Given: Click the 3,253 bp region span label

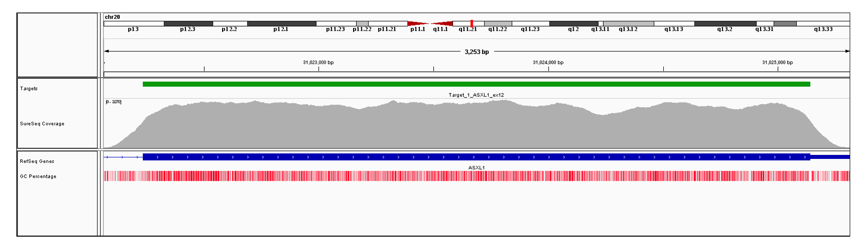Looking at the screenshot, I should tap(477, 51).
